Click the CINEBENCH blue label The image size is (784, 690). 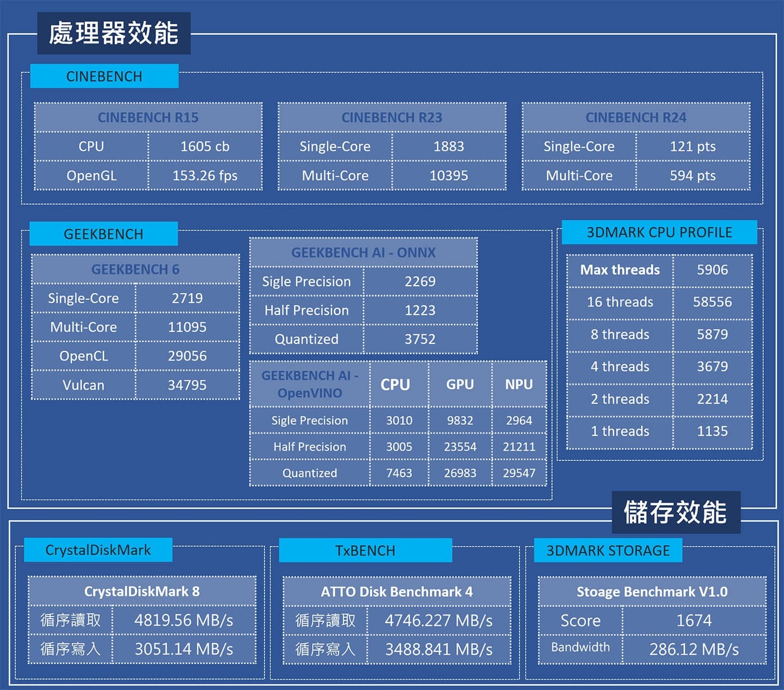point(104,76)
